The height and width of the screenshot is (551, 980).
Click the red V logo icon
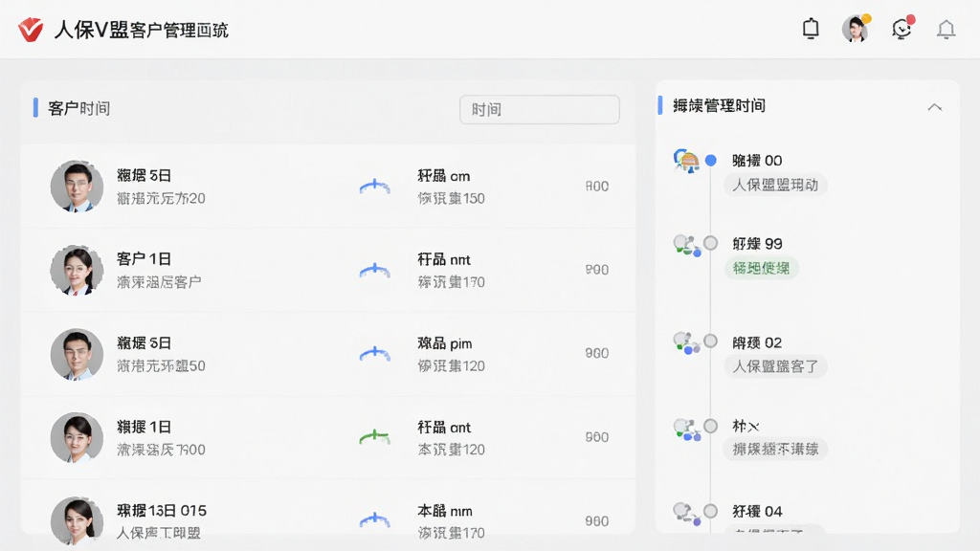(31, 30)
